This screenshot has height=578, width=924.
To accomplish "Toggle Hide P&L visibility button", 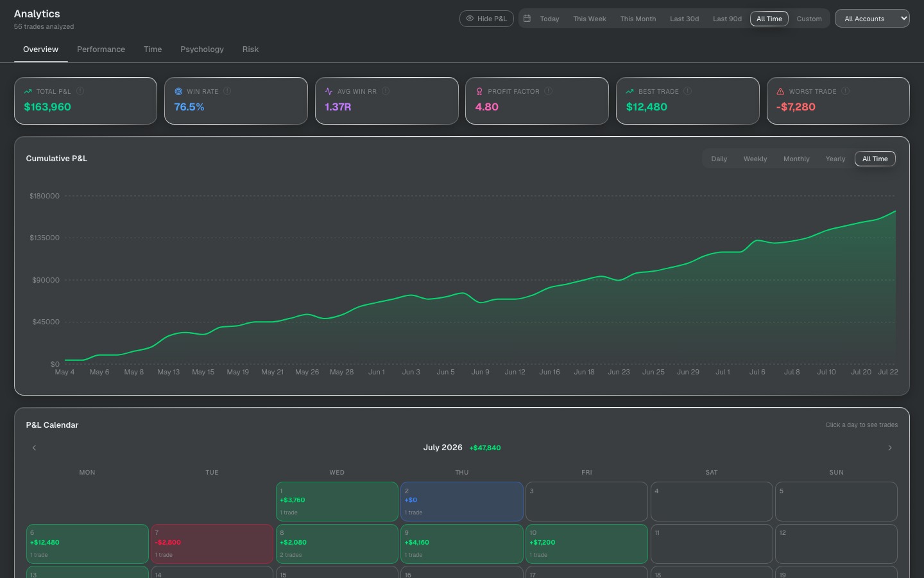I will point(486,19).
